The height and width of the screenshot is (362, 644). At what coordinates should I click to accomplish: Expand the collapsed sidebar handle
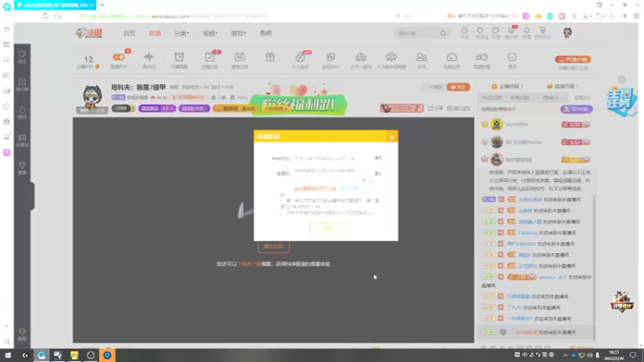31,196
